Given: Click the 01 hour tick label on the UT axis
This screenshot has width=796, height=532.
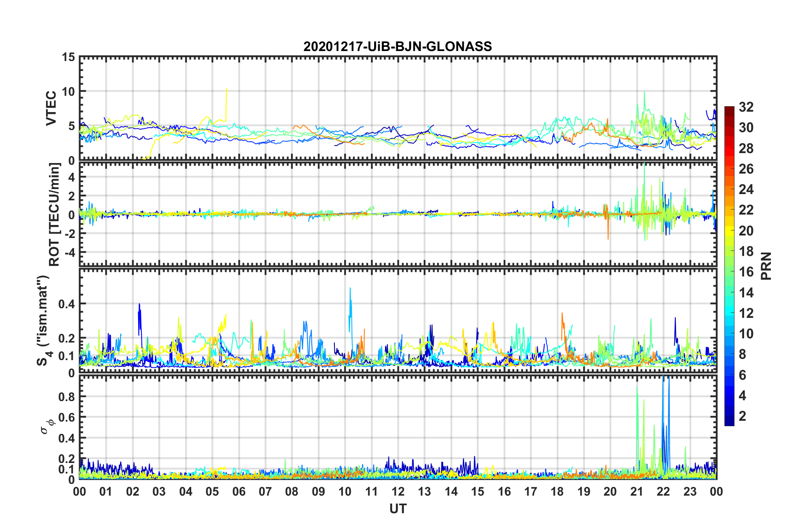Looking at the screenshot, I should click(x=106, y=491).
